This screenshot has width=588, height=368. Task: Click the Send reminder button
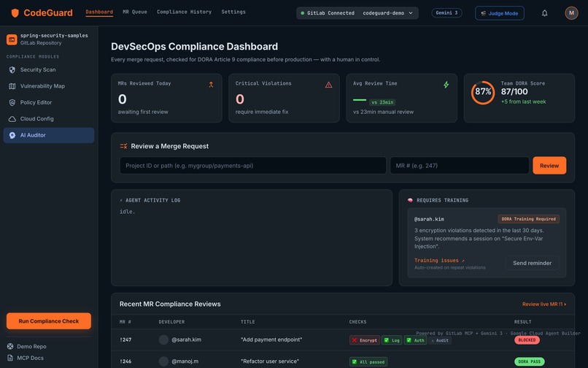pos(532,263)
